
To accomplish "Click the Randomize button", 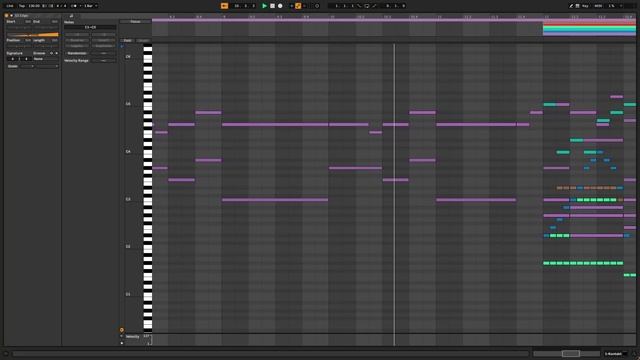I will (77, 53).
